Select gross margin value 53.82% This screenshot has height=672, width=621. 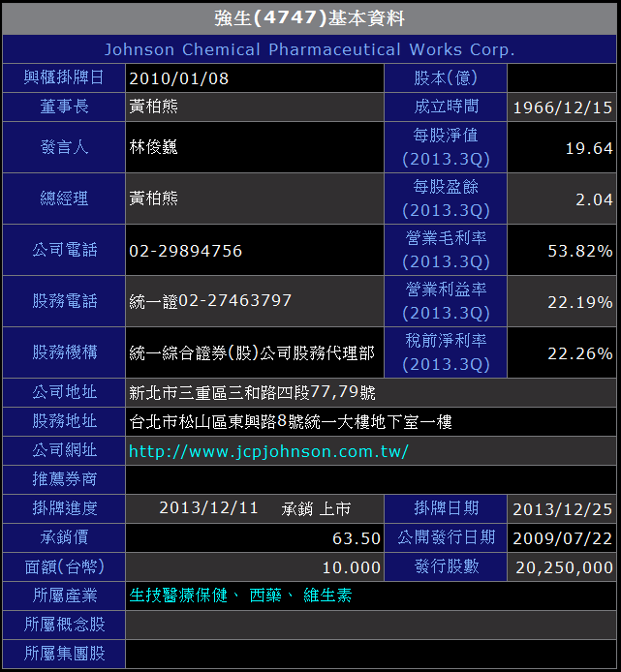580,251
